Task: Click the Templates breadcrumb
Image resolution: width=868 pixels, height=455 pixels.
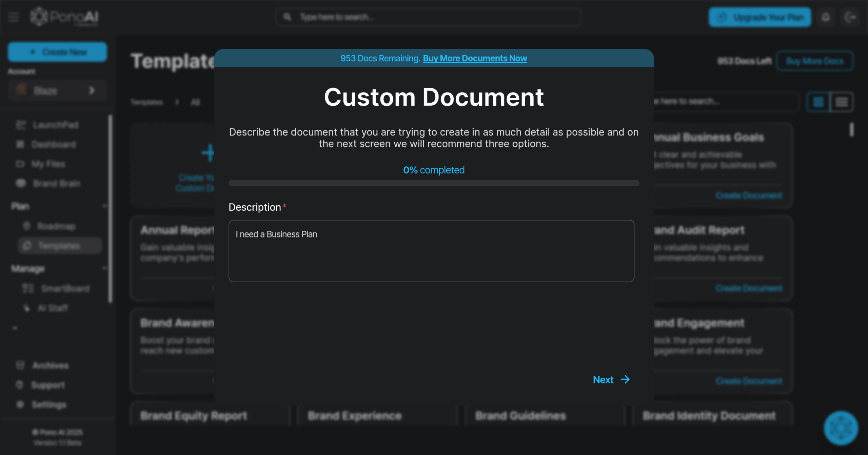Action: pyautogui.click(x=147, y=102)
